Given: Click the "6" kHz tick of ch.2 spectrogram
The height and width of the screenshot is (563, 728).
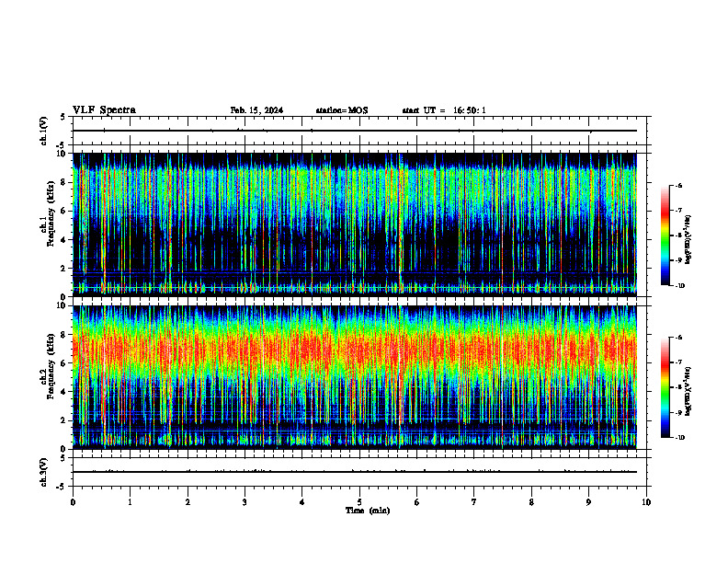Looking at the screenshot, I should click(x=64, y=363).
